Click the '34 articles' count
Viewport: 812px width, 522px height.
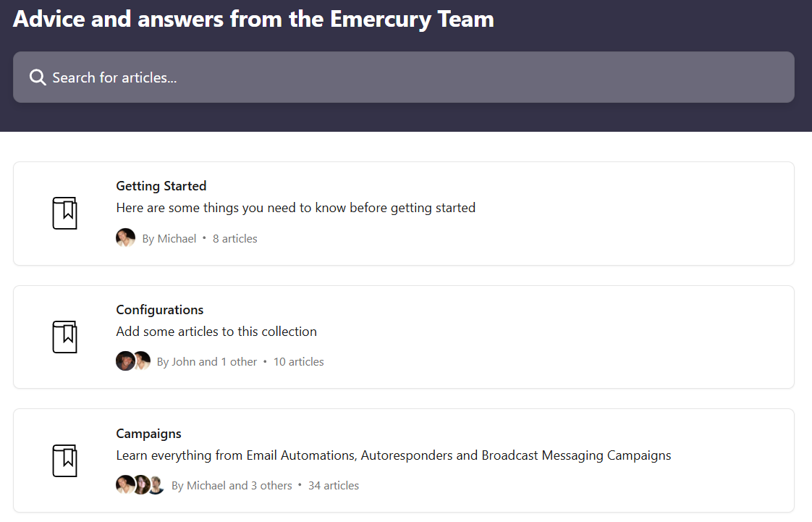click(334, 486)
